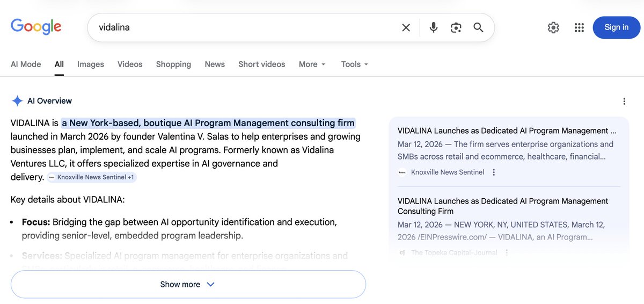Click the AI Overview sparkle icon

click(17, 101)
